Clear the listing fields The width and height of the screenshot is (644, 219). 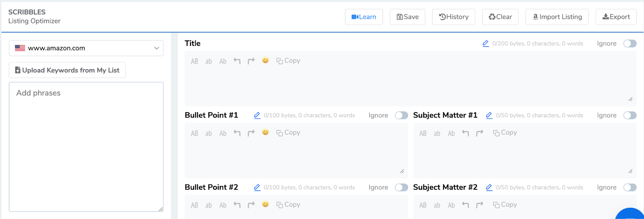coord(500,17)
